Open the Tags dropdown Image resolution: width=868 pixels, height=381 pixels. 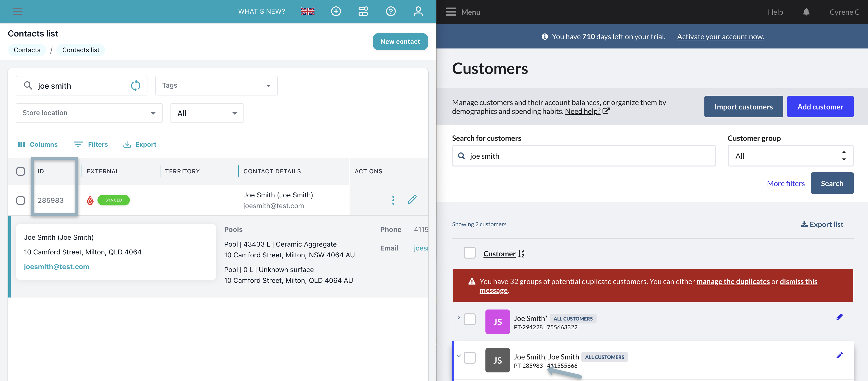tap(216, 85)
